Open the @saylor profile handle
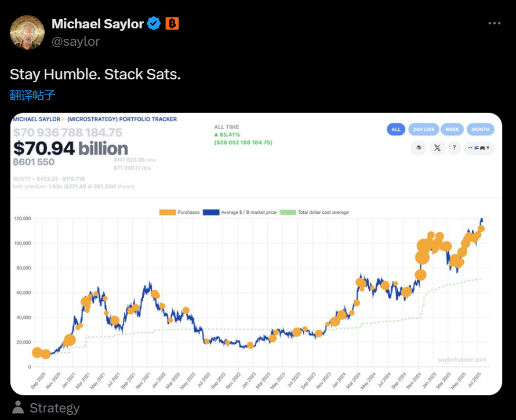516x420 pixels. [75, 41]
